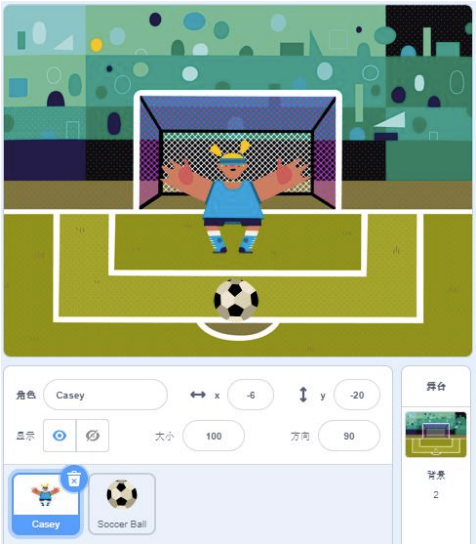This screenshot has width=476, height=547.
Task: Click the vertical arrows y-position icon
Action: point(303,395)
